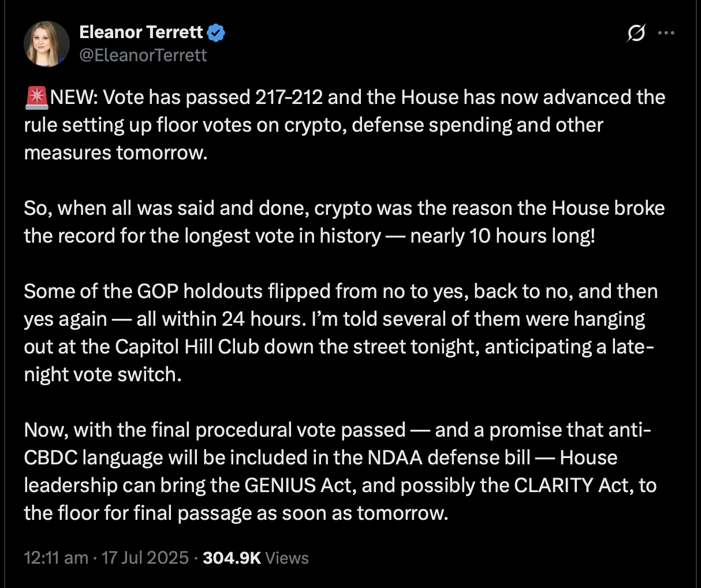The width and height of the screenshot is (701, 588).
Task: Click the 12:11 am timestamp
Action: pyautogui.click(x=56, y=558)
